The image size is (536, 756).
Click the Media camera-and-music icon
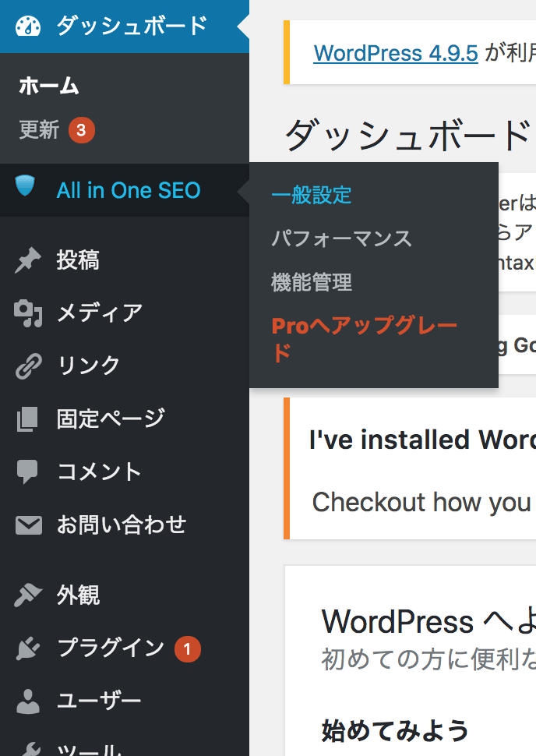click(28, 313)
